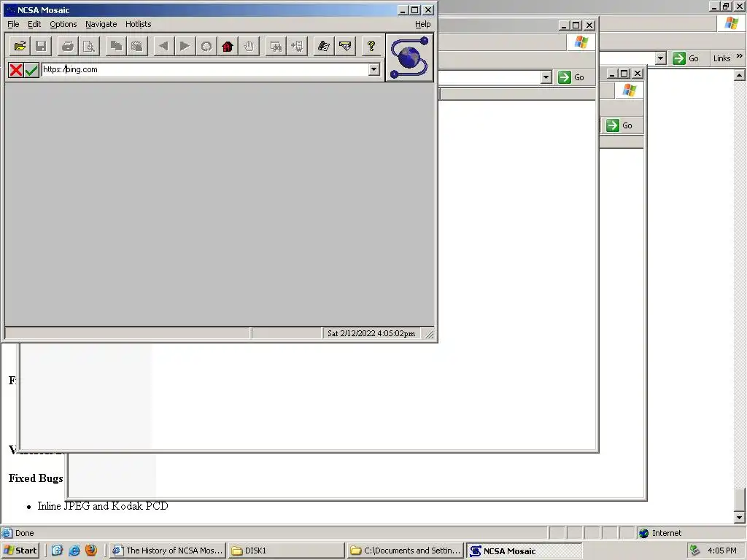Image resolution: width=747 pixels, height=560 pixels.
Task: Click the NCSA Mosaic taskbar button
Action: (525, 551)
